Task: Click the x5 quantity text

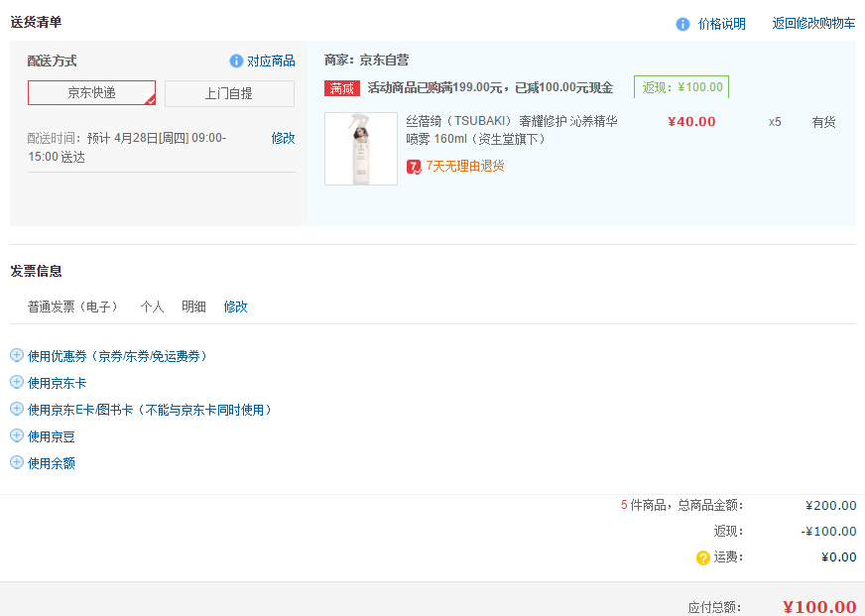Action: pos(775,122)
